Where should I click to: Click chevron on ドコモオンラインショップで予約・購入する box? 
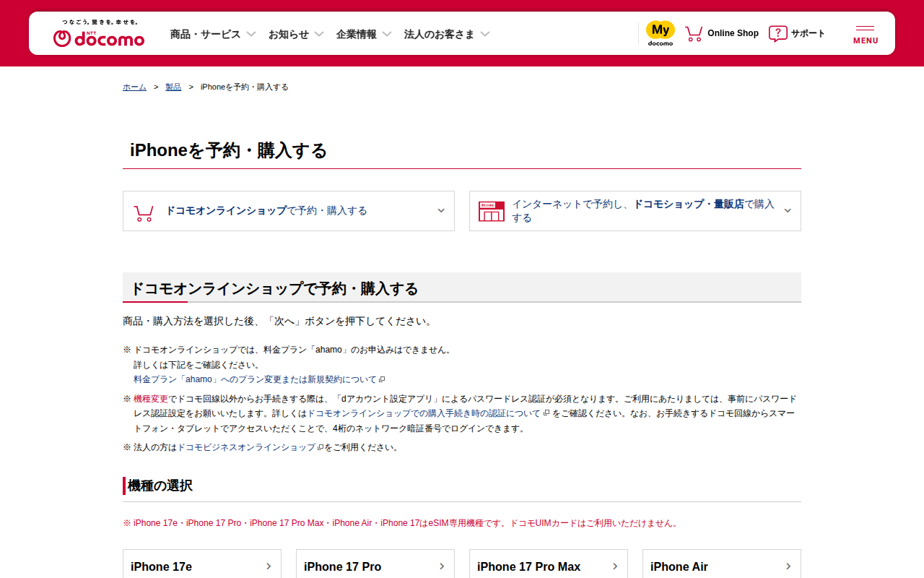click(x=441, y=211)
